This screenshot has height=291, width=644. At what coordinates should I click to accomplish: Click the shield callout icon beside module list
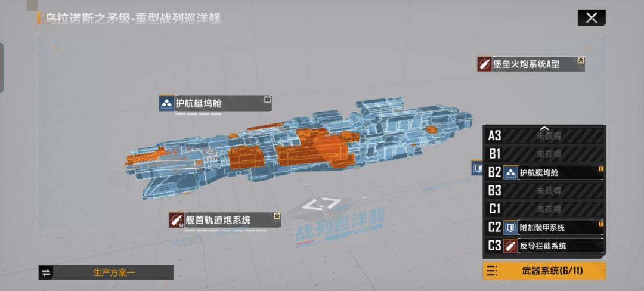[x=478, y=168]
